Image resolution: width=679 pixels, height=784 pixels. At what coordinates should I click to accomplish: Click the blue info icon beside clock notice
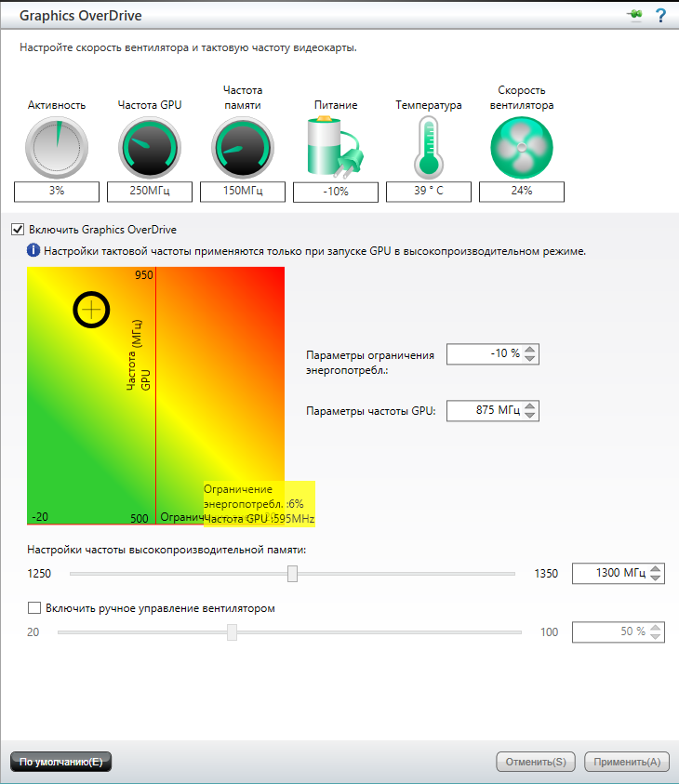click(33, 250)
